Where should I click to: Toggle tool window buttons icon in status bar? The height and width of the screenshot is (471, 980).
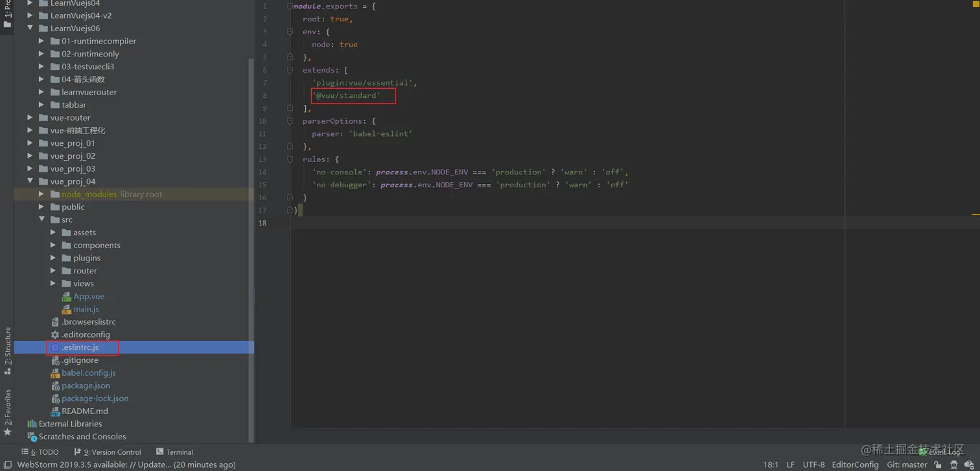click(7, 465)
